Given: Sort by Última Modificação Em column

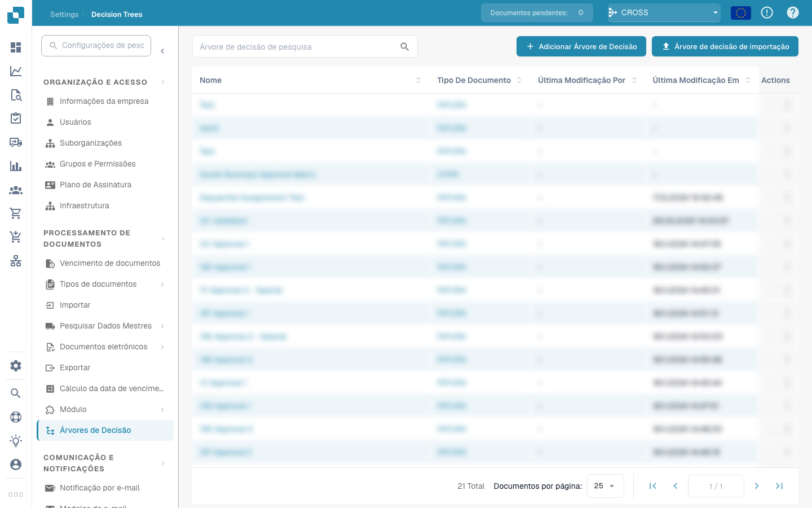Looking at the screenshot, I should click(748, 80).
